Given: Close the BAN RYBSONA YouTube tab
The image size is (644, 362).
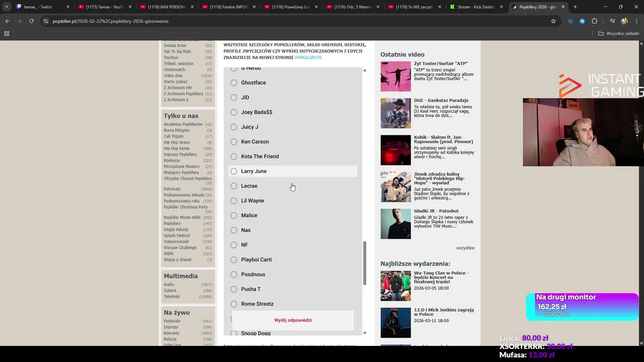Looking at the screenshot, I should 192,7.
